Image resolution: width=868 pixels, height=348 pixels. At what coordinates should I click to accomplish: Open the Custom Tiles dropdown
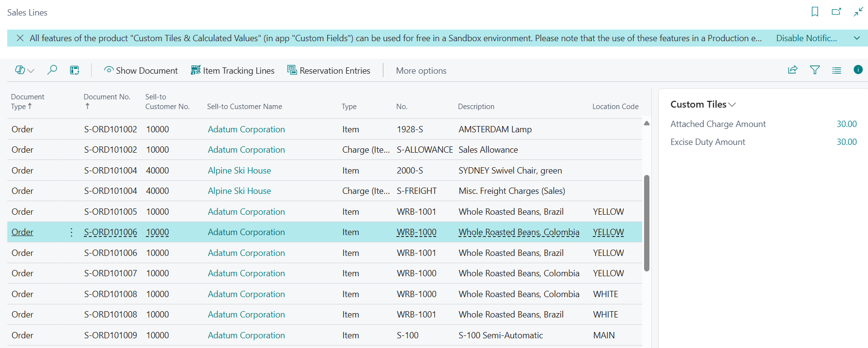pos(703,105)
